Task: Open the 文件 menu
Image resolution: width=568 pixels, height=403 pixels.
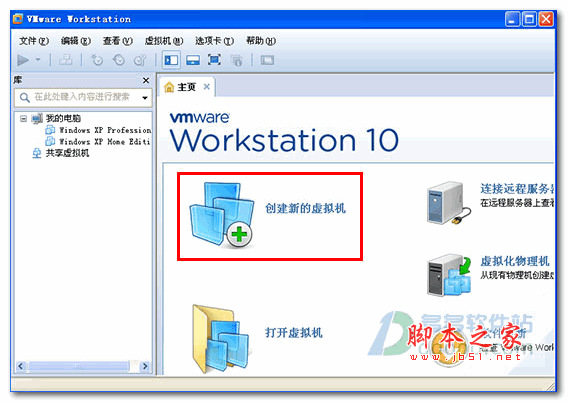Action: 34,41
